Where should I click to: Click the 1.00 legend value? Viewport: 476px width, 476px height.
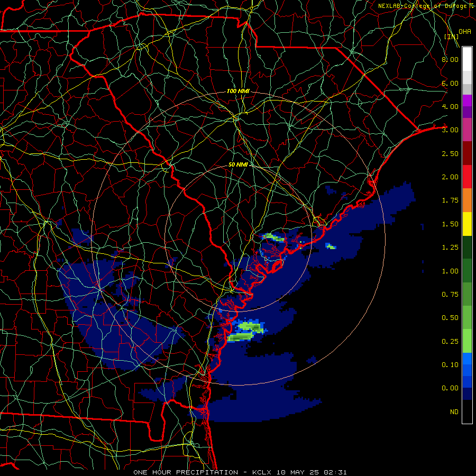(450, 271)
